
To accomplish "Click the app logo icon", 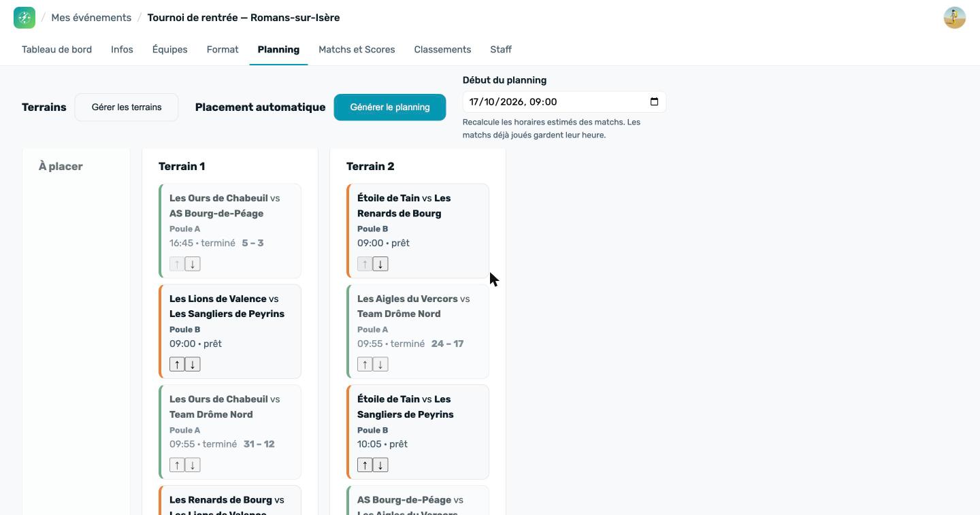I will [24, 18].
